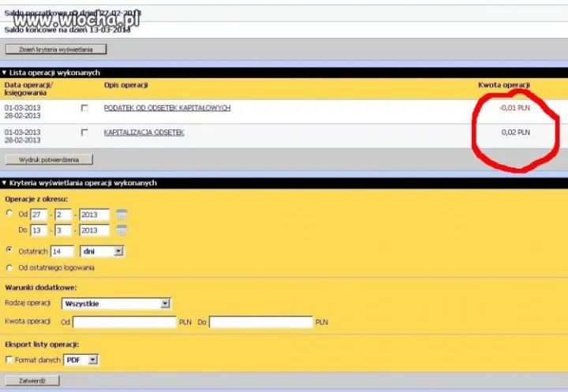Image resolution: width=568 pixels, height=392 pixels.
Task: Select Ostatnich 14 dni radio button
Action: point(9,249)
